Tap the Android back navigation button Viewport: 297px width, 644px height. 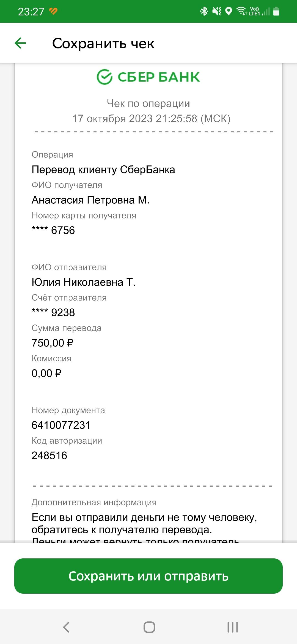point(66,627)
